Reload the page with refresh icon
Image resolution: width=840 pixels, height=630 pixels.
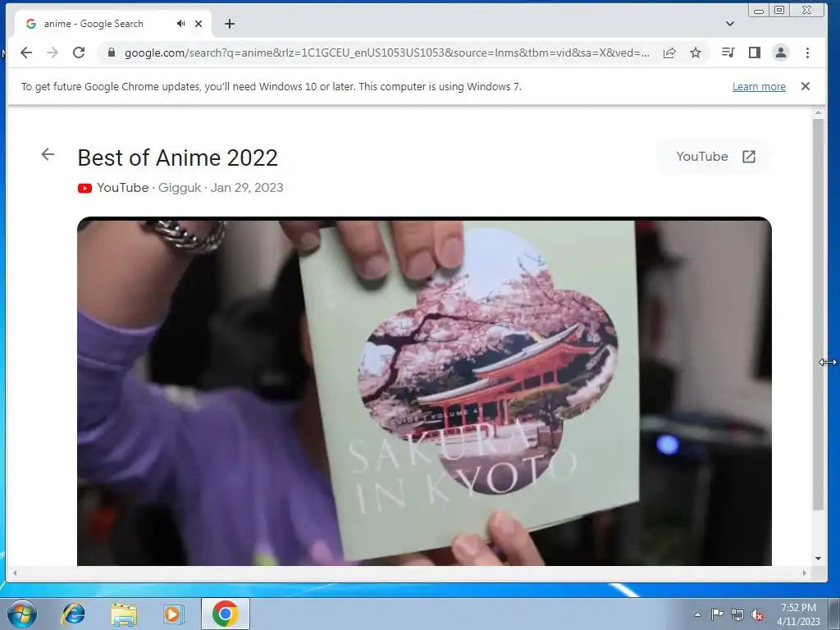pyautogui.click(x=79, y=52)
